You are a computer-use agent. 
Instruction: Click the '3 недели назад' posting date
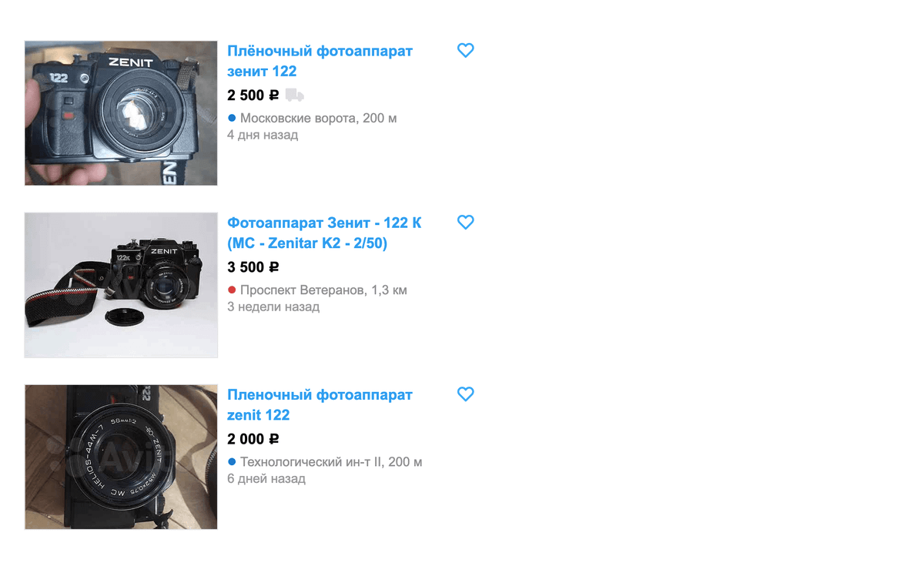pyautogui.click(x=273, y=307)
